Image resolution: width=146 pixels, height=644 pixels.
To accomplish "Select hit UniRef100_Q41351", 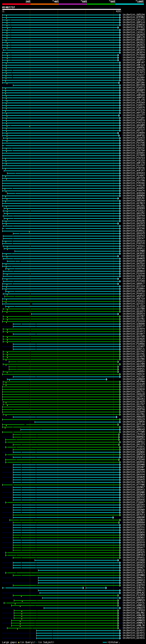I will [x=134, y=206].
